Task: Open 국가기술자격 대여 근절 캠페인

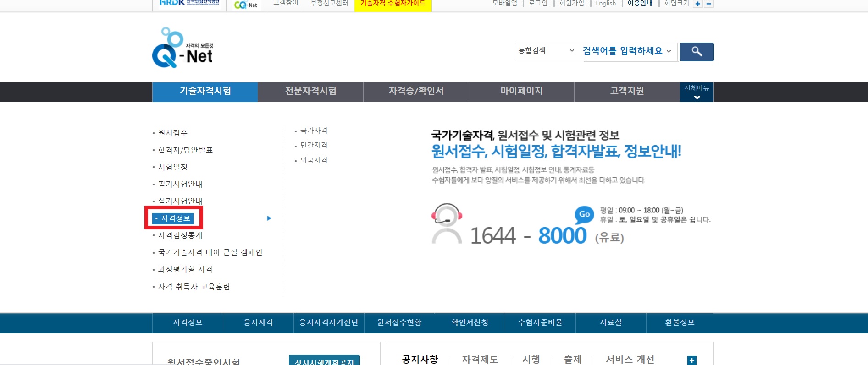Action: pyautogui.click(x=210, y=252)
